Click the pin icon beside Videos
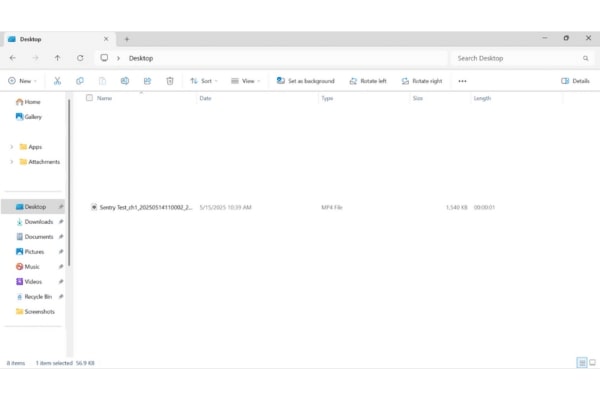 61,281
